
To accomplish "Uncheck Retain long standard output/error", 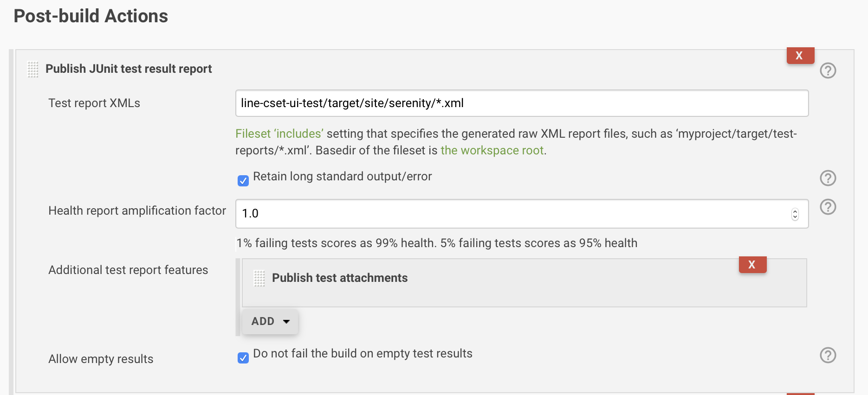I will pyautogui.click(x=243, y=181).
